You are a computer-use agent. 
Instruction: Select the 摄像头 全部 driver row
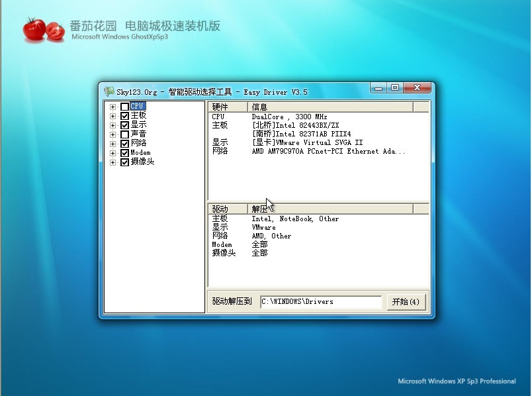pos(318,253)
